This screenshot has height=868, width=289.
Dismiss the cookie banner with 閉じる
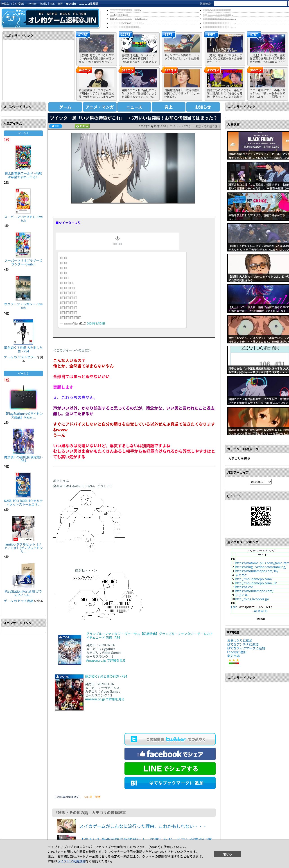tap(227, 854)
